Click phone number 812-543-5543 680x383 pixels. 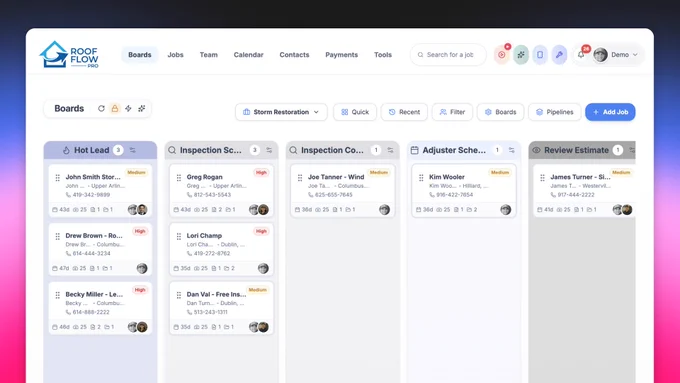212,195
